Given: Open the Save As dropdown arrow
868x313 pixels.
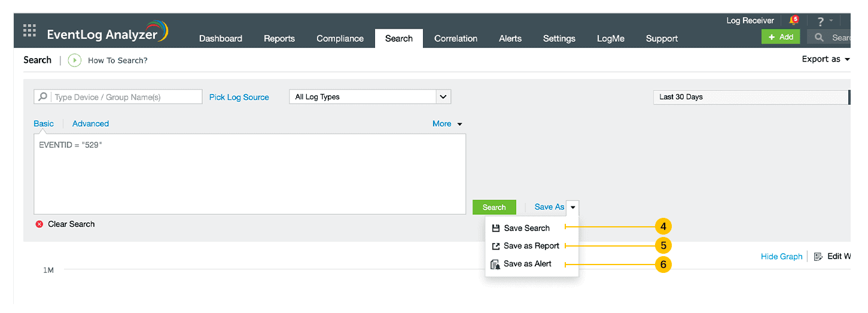Looking at the screenshot, I should 572,207.
